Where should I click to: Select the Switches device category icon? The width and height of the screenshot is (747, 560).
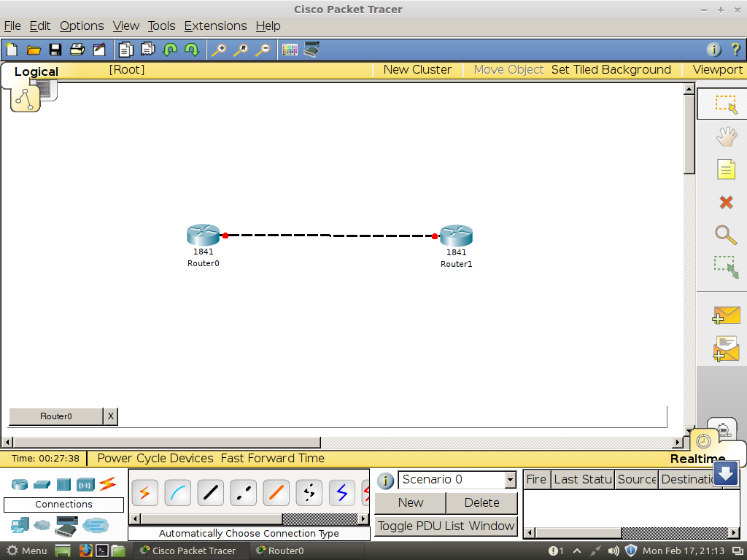[x=42, y=484]
